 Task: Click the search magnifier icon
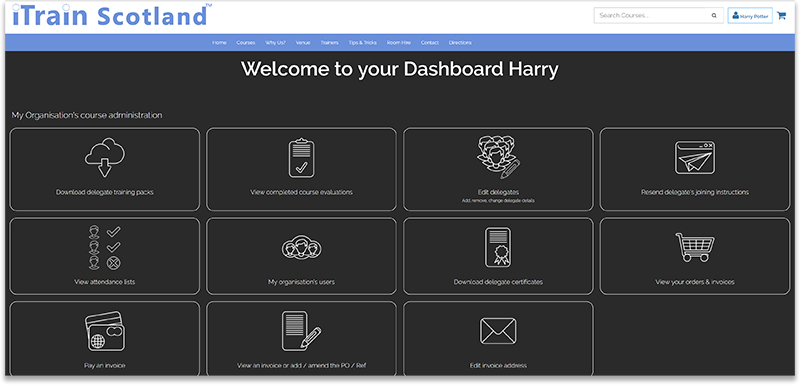pos(714,16)
